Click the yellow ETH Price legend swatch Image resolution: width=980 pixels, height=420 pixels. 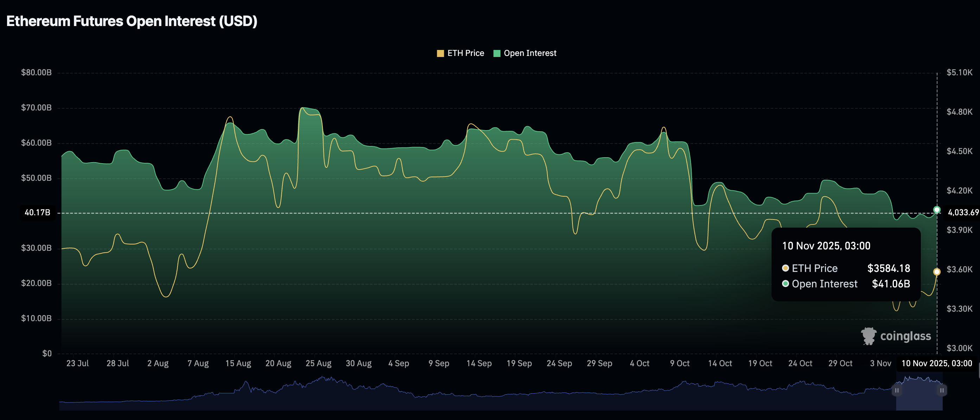point(440,53)
